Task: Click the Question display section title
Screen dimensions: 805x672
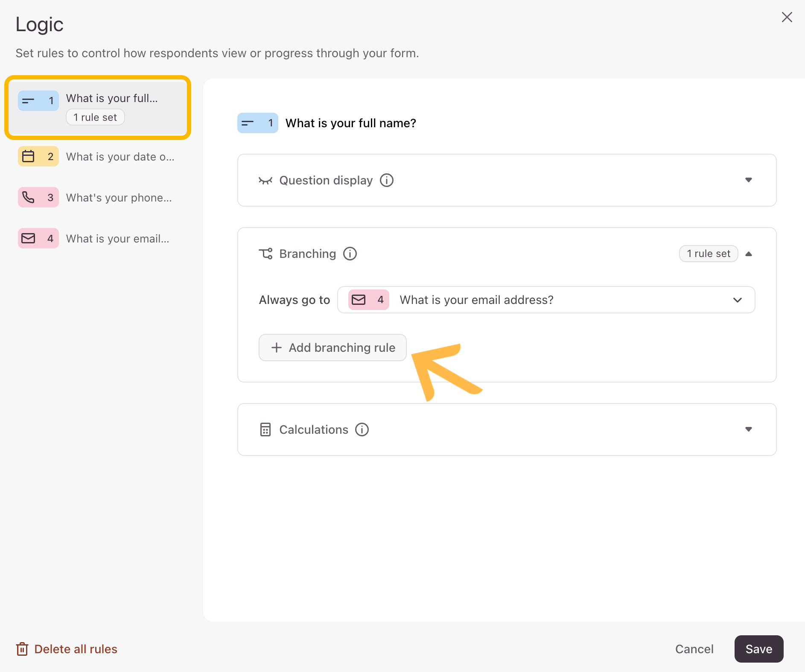Action: (326, 180)
